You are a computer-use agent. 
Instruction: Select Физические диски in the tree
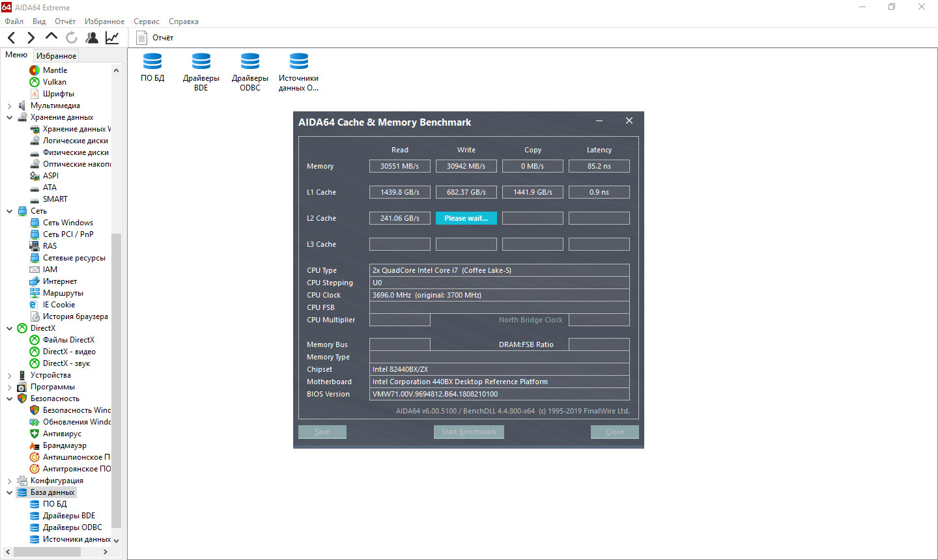(76, 152)
